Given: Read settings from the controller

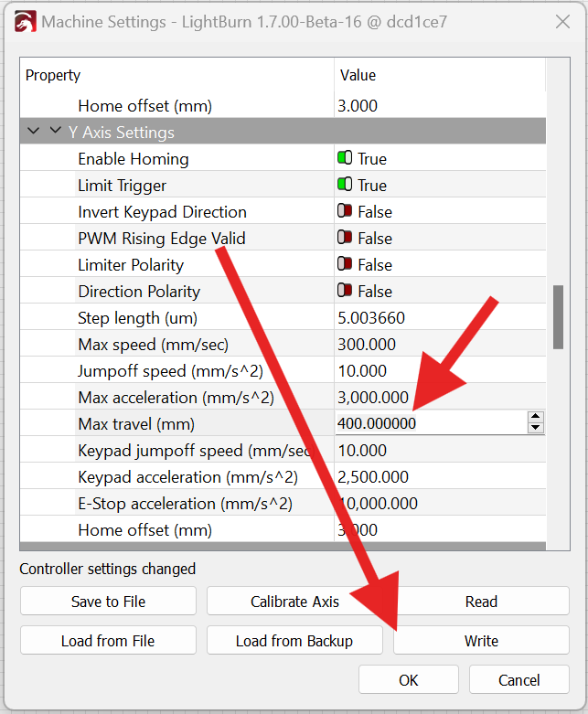Looking at the screenshot, I should click(481, 602).
